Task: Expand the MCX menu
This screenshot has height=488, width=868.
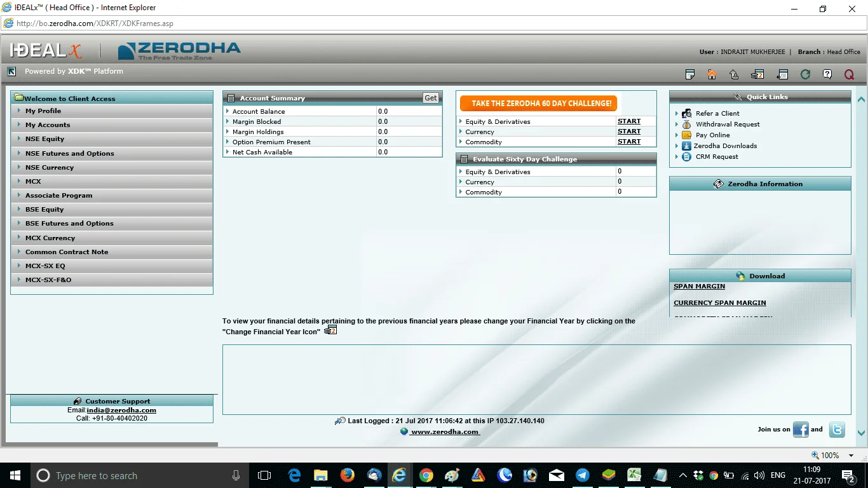Action: click(x=112, y=181)
